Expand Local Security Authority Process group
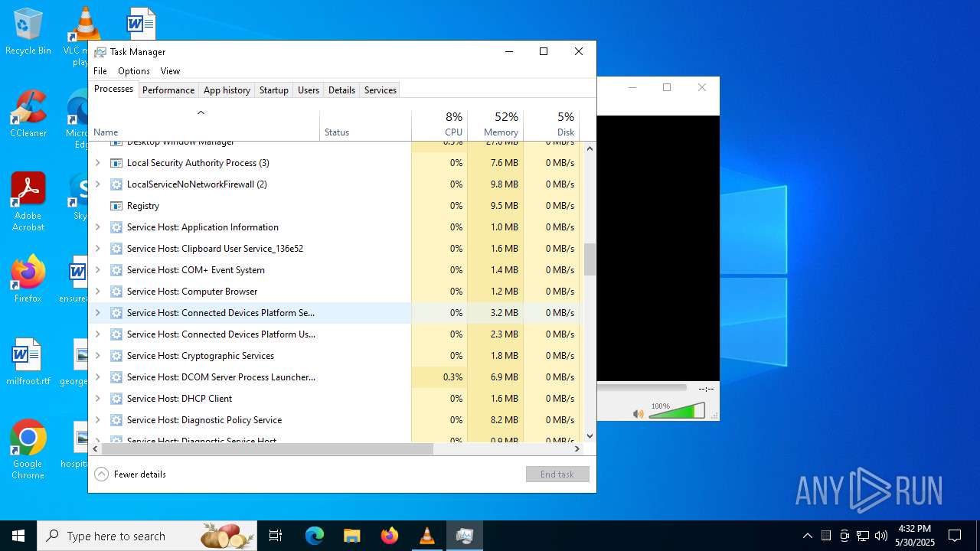 pos(97,163)
